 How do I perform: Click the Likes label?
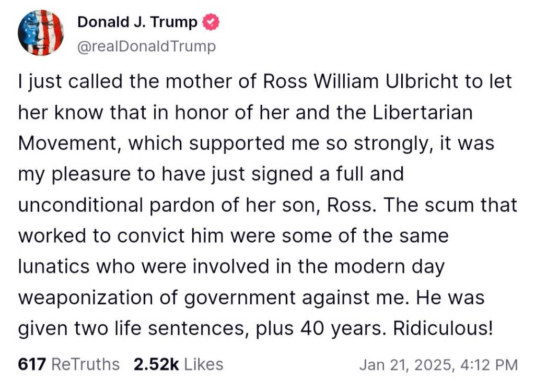(204, 364)
